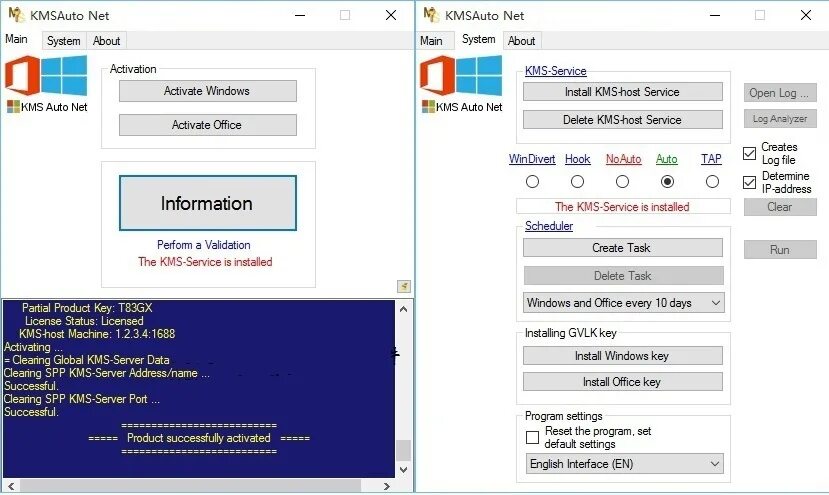The image size is (829, 495).
Task: Click the console vertical scrollbar thumb
Action: click(x=404, y=451)
